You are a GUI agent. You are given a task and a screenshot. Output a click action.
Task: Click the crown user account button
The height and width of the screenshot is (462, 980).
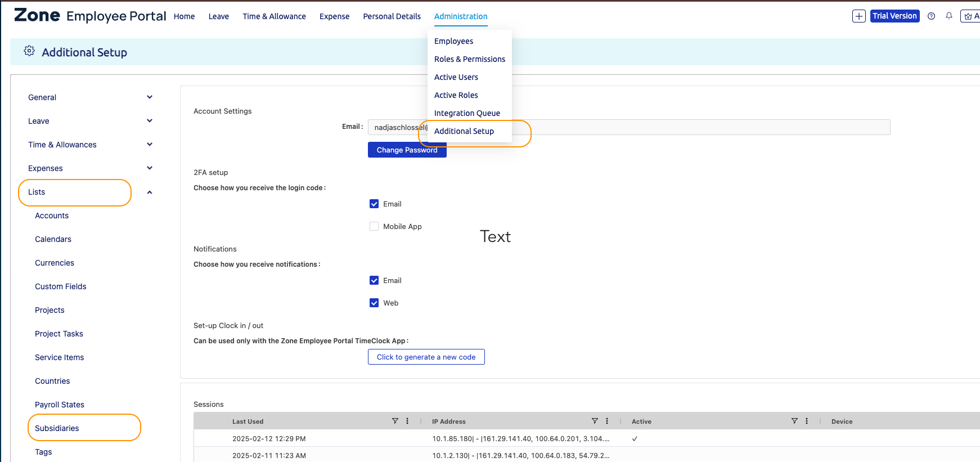[970, 16]
